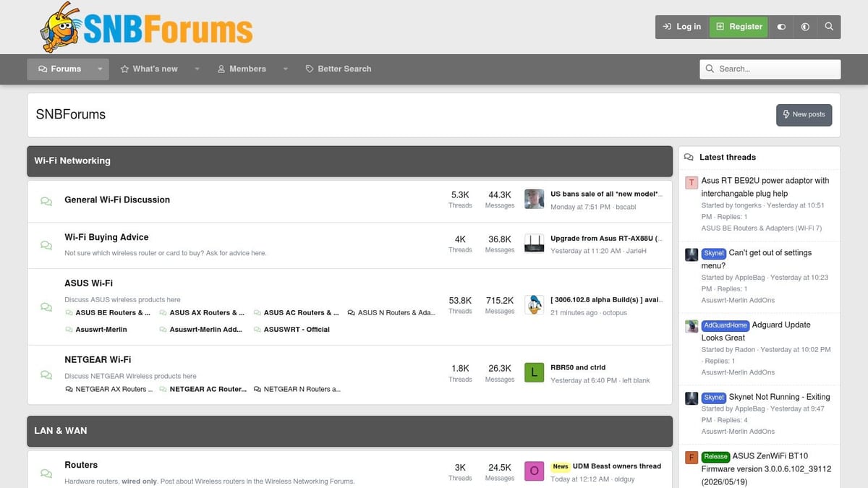This screenshot has height=488, width=868.
Task: Open ASUS AX Routers subforum
Action: pyautogui.click(x=202, y=313)
